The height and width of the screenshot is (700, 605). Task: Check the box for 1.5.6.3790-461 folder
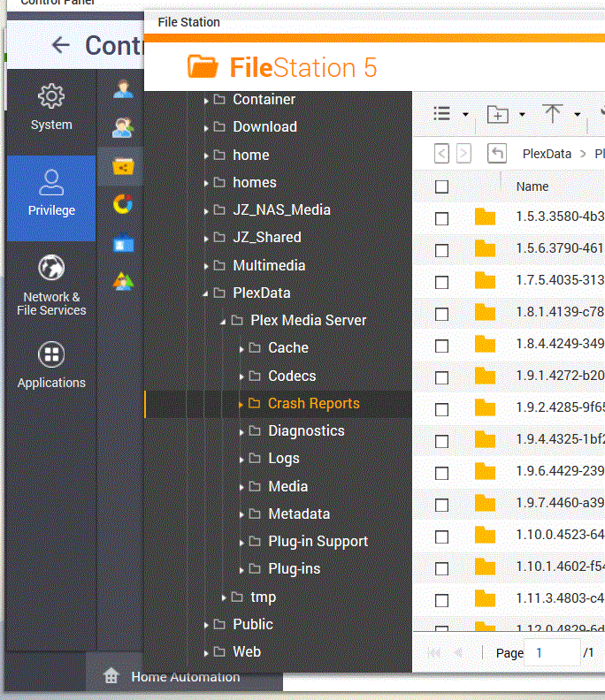[x=441, y=250]
